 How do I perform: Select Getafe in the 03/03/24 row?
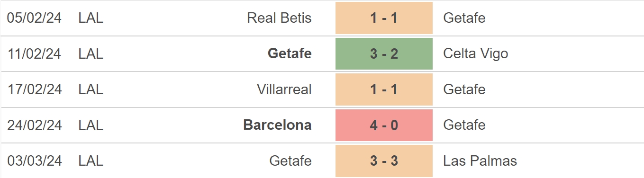pos(290,161)
